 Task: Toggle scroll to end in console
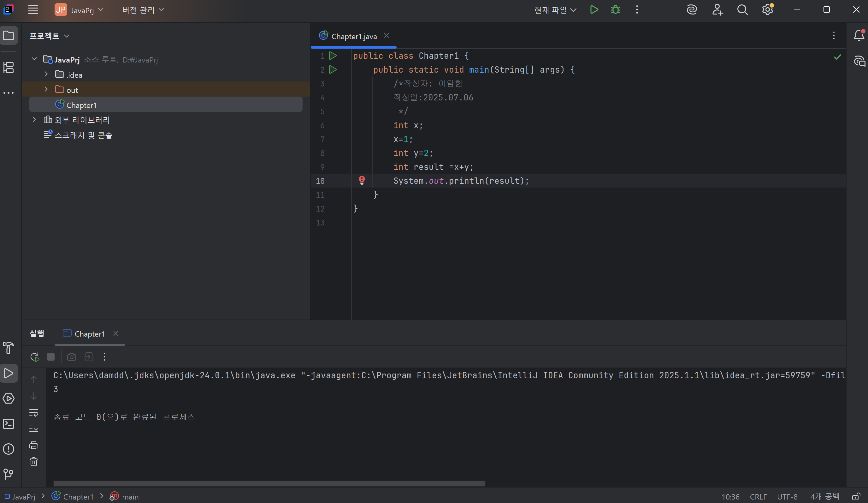34,428
